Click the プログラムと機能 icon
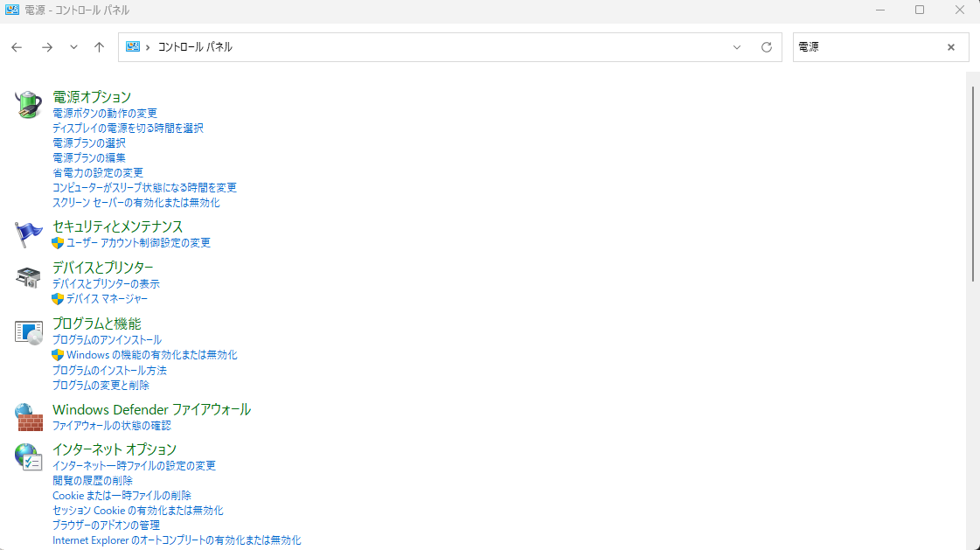 click(29, 332)
